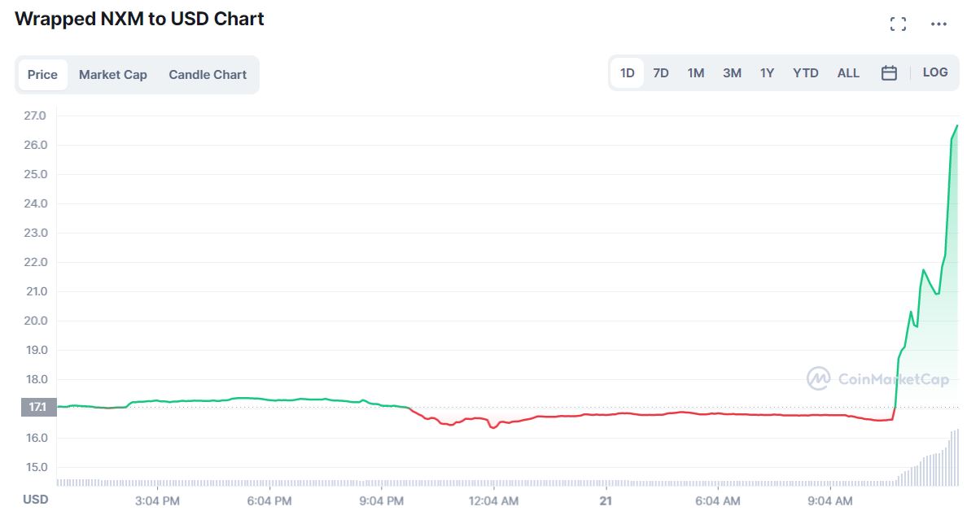Choose the 3M time range
Image resolution: width=980 pixels, height=511 pixels.
pyautogui.click(x=732, y=73)
